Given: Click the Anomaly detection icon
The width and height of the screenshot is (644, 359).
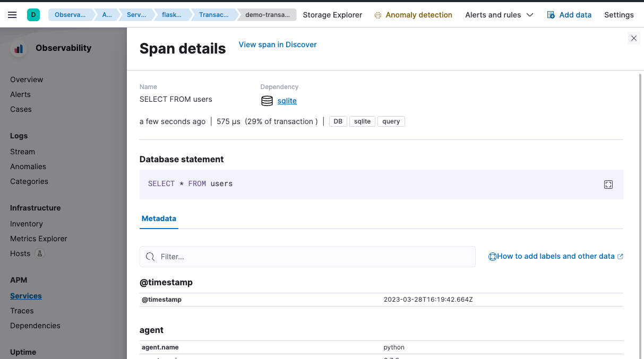Looking at the screenshot, I should pyautogui.click(x=378, y=15).
